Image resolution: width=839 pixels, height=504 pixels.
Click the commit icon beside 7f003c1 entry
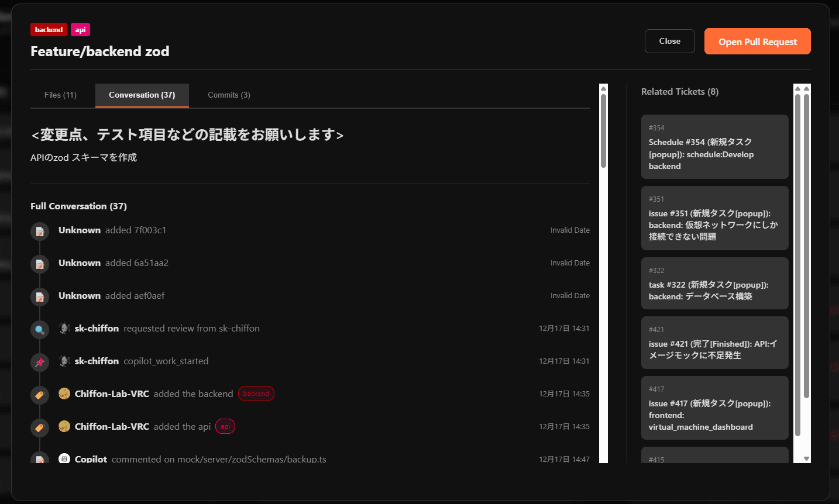click(40, 232)
